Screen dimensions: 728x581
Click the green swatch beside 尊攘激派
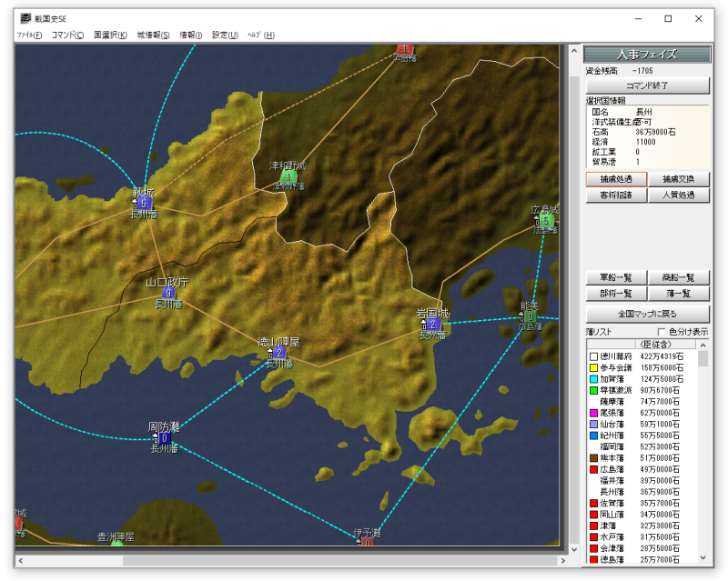[593, 390]
